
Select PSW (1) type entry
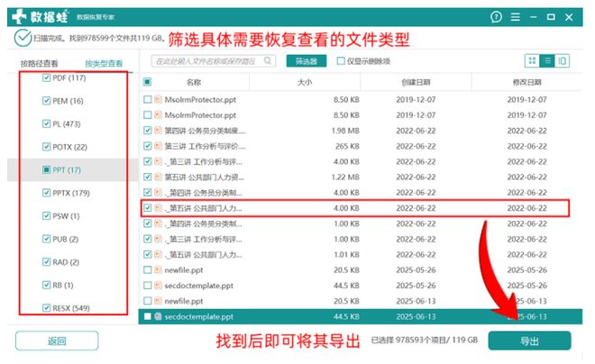point(66,216)
